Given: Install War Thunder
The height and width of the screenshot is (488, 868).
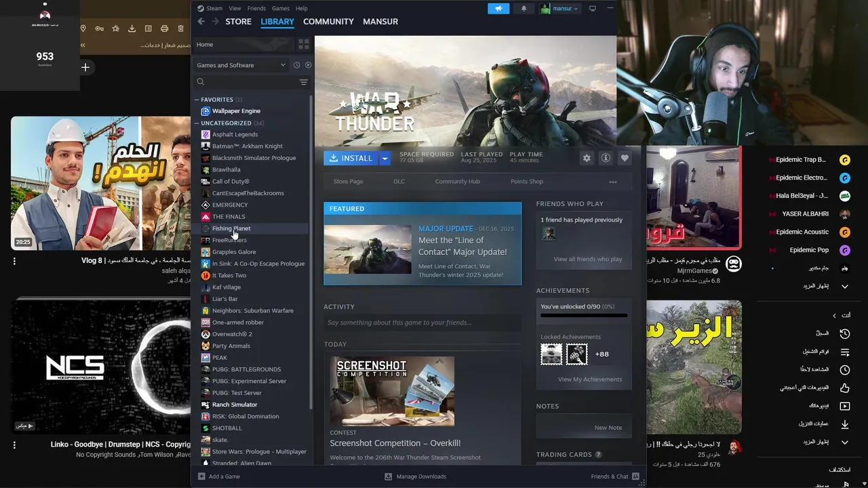Looking at the screenshot, I should pyautogui.click(x=351, y=159).
